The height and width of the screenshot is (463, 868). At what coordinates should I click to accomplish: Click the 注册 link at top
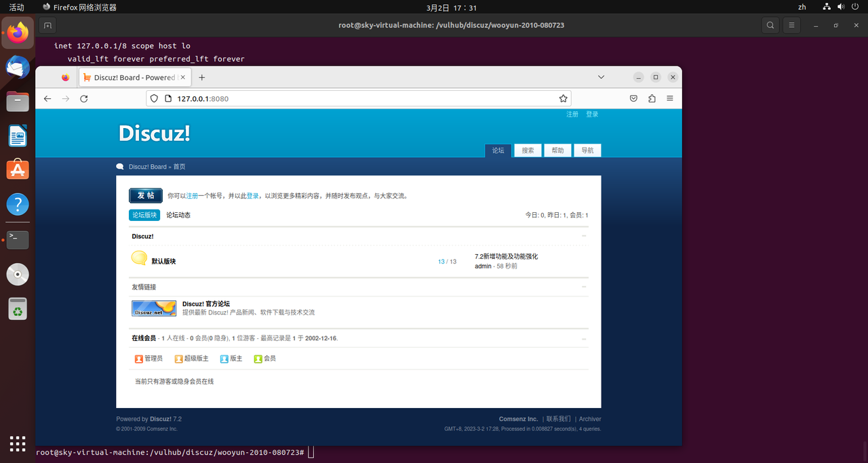click(x=572, y=115)
